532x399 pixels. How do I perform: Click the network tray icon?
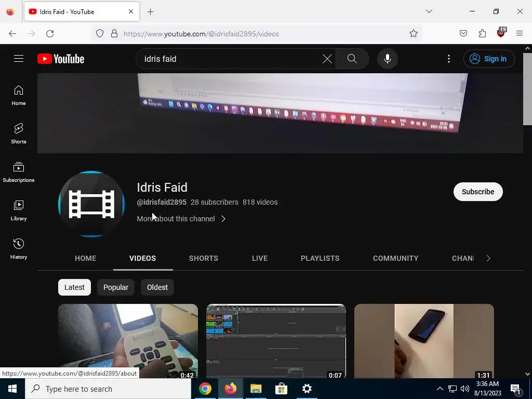pos(453,389)
